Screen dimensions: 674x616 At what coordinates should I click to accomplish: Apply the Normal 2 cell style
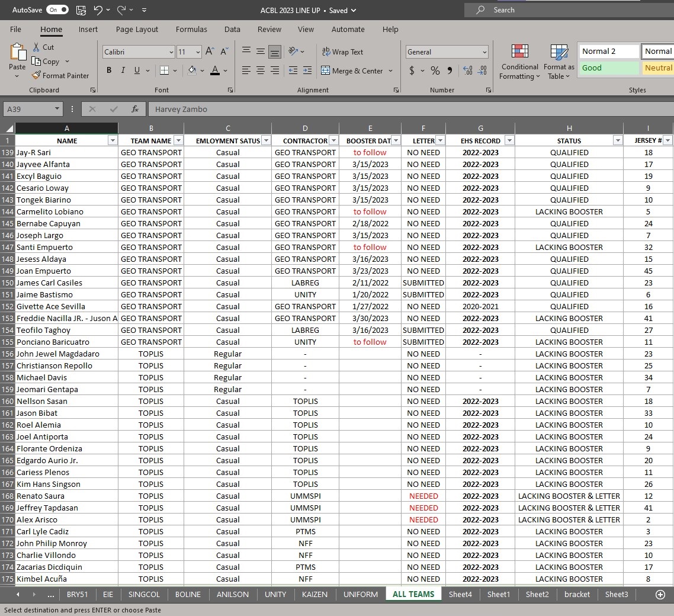click(609, 51)
